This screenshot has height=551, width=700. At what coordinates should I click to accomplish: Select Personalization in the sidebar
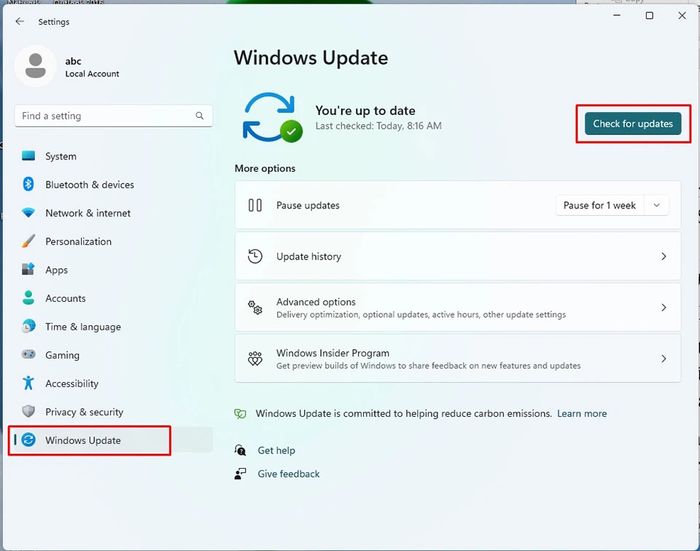point(113,242)
